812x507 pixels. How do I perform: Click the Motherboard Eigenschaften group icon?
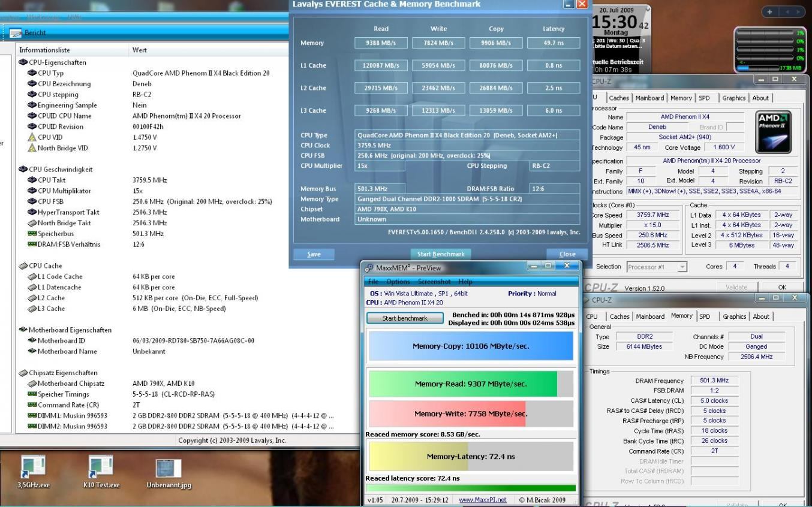[x=23, y=330]
